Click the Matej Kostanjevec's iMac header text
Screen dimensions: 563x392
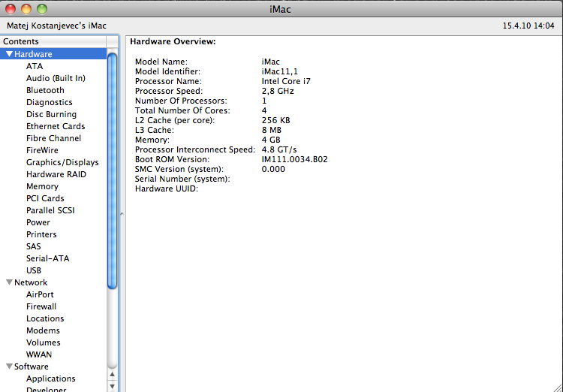(56, 26)
